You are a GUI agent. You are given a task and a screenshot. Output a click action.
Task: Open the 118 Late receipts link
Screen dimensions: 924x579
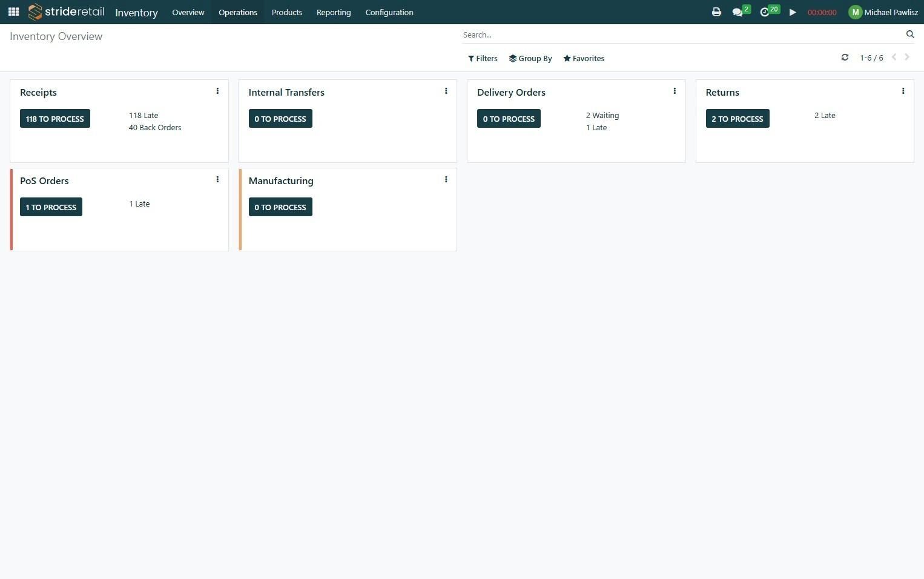coord(144,116)
